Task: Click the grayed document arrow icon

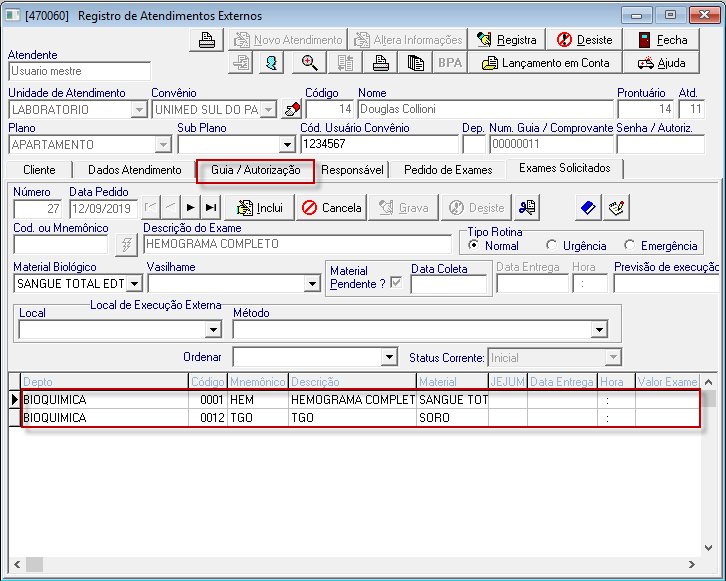Action: [x=241, y=62]
